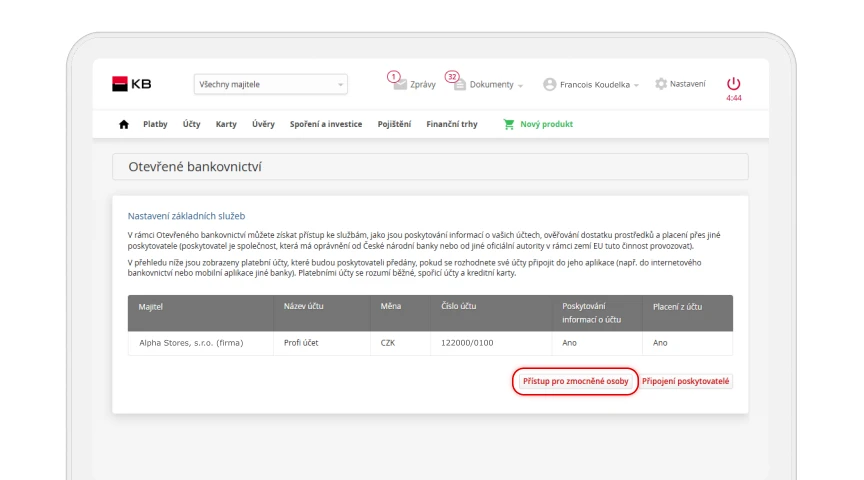This screenshot has width=864, height=480.
Task: Open the Spoření a investice menu
Action: [x=326, y=125]
